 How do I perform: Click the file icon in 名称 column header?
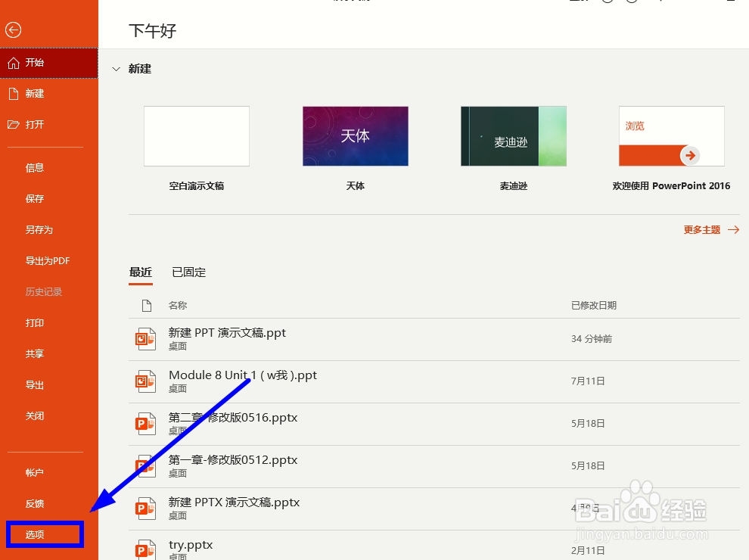147,305
